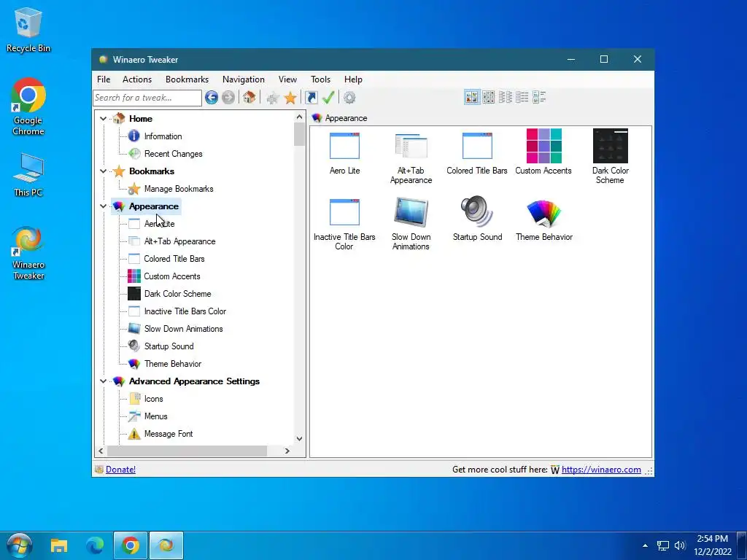
Task: Switch to the fourth (list) view mode icon
Action: point(522,97)
